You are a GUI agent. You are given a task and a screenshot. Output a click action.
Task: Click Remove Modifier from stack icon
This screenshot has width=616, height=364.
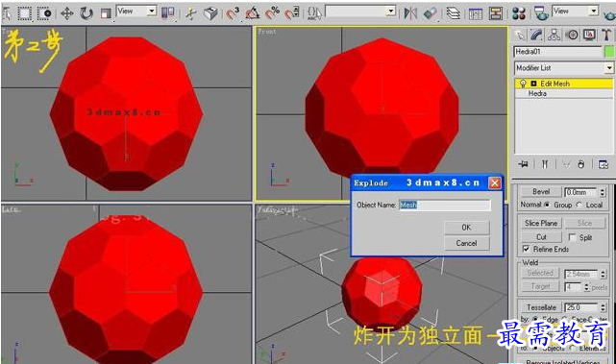coord(581,164)
